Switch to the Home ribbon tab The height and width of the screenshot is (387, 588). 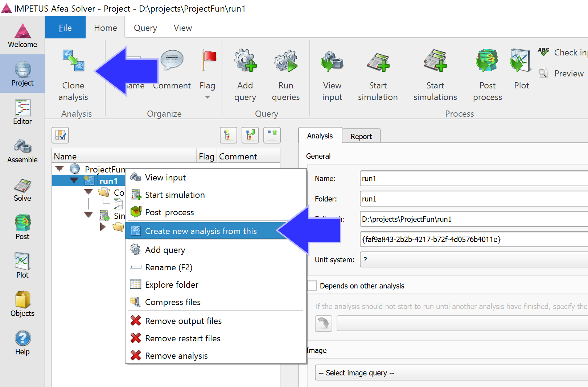[x=106, y=28]
